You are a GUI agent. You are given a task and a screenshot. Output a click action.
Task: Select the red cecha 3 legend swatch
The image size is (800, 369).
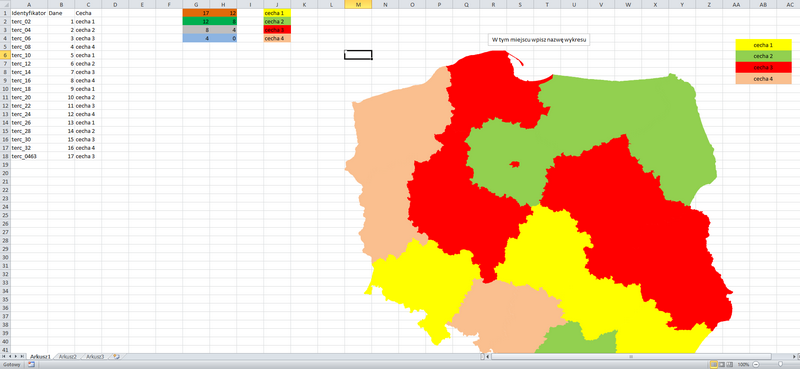pyautogui.click(x=763, y=67)
